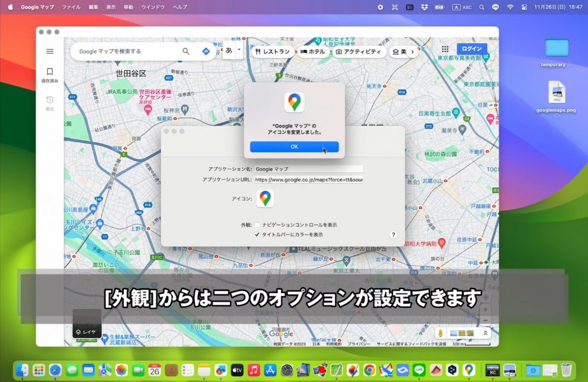588x382 pixels.
Task: Open FaceTime from the Dock
Action: point(138,369)
